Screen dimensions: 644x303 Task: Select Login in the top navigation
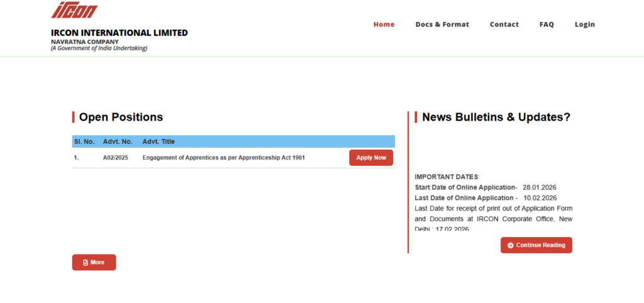click(x=584, y=25)
